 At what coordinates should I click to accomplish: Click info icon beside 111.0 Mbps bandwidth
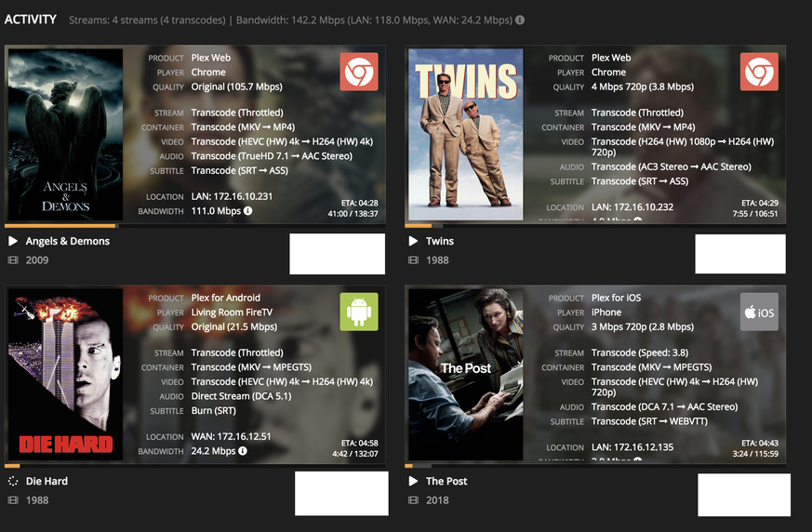[248, 211]
